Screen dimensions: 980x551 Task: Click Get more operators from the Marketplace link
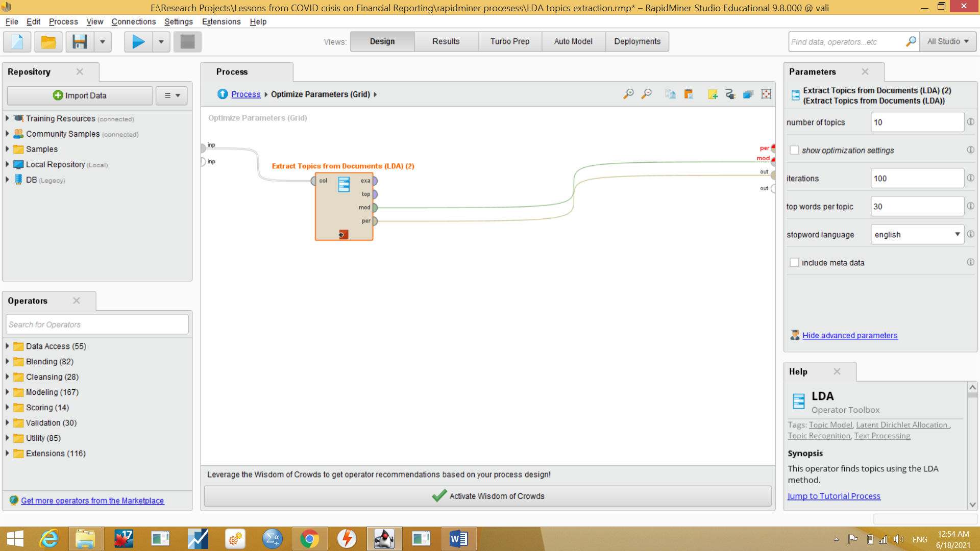tap(92, 500)
